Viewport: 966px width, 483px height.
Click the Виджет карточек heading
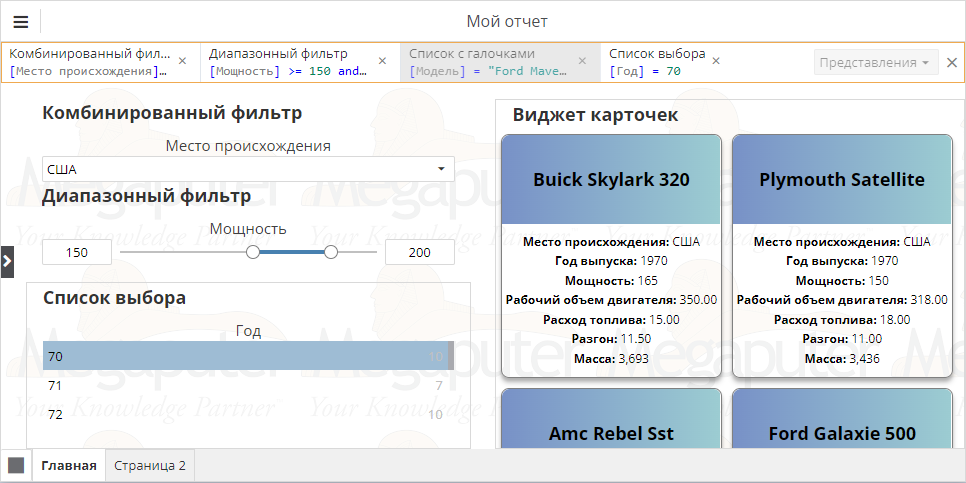(595, 115)
